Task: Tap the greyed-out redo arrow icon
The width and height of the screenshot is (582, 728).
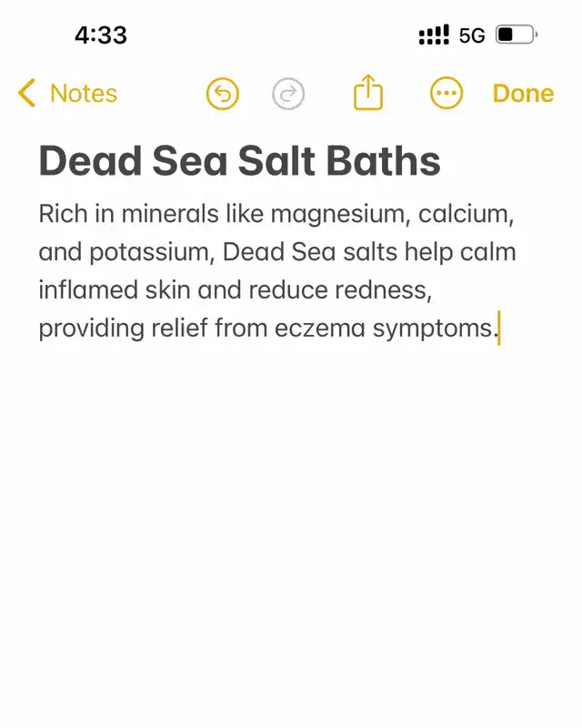Action: pyautogui.click(x=288, y=94)
